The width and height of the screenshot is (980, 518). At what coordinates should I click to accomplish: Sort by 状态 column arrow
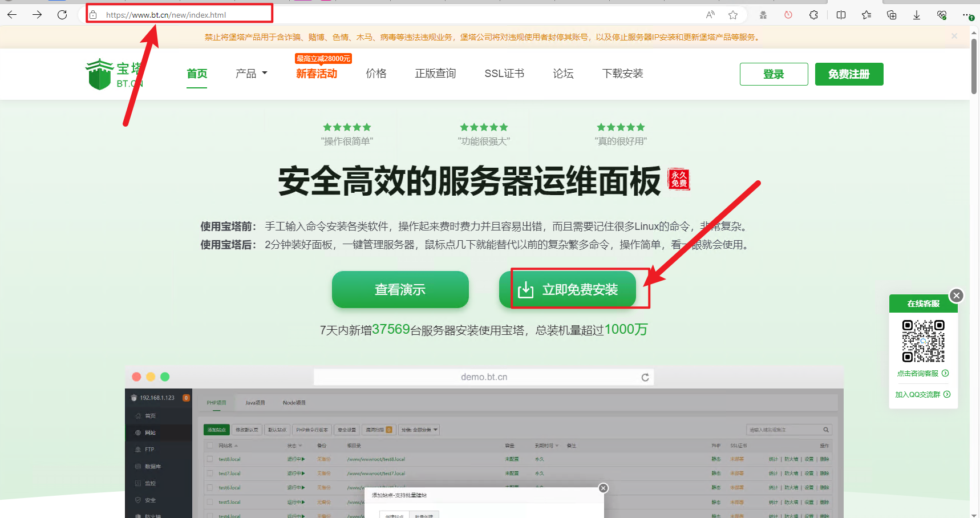coord(301,446)
